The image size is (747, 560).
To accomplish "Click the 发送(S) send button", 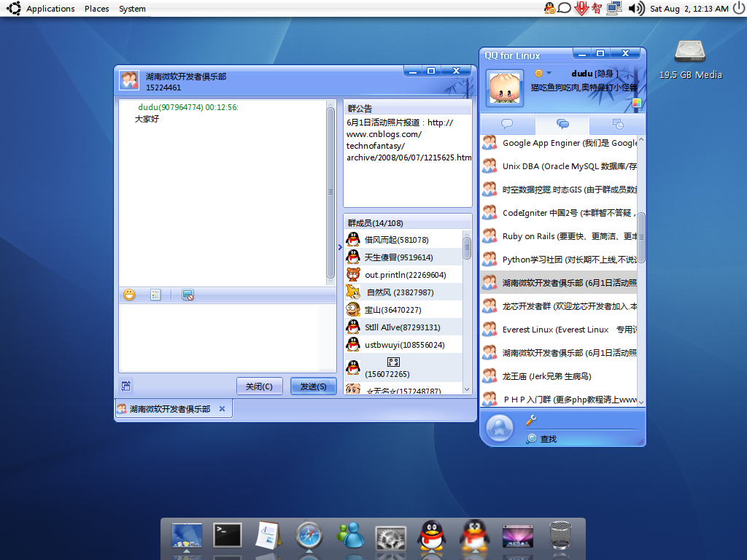I will [x=314, y=386].
